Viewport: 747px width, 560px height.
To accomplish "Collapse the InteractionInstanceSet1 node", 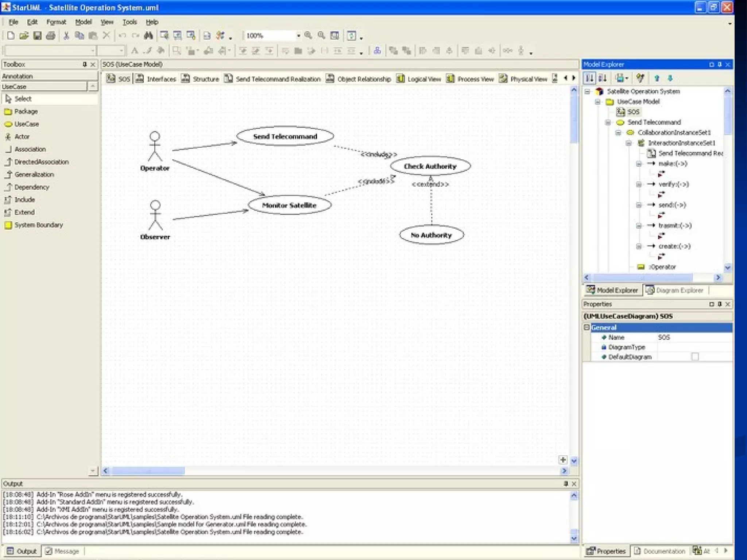I will [628, 143].
